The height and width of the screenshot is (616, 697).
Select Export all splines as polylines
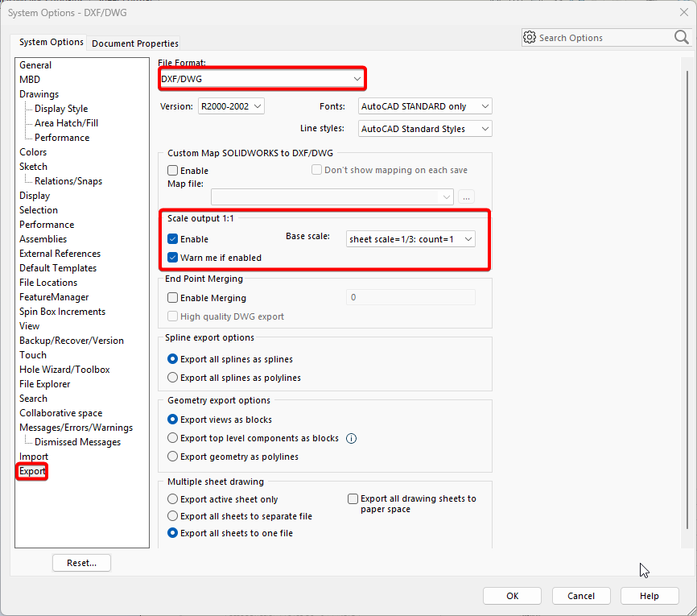coord(172,378)
